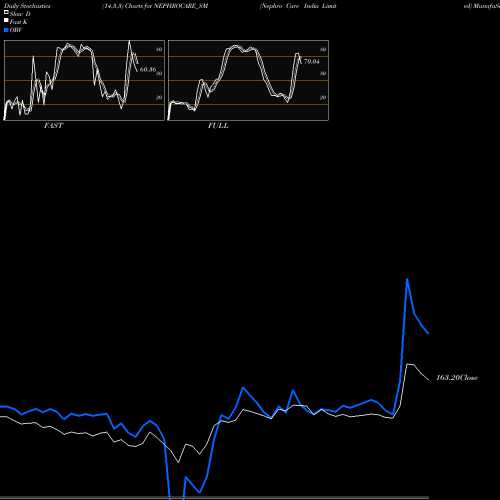The height and width of the screenshot is (500, 500).
Task: Click the 60.36 value in FAST chart
Action: (x=148, y=69)
